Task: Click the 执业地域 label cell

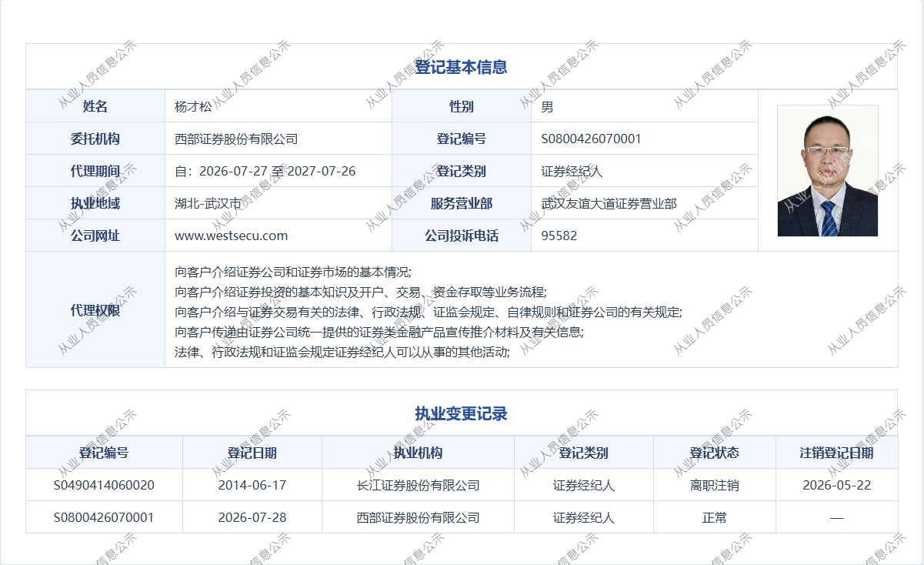Action: pos(95,203)
